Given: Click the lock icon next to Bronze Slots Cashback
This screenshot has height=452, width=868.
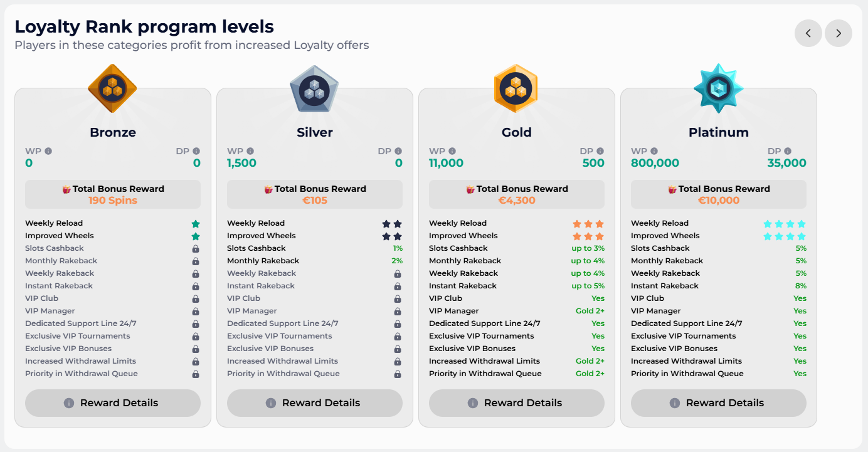Looking at the screenshot, I should pos(196,248).
